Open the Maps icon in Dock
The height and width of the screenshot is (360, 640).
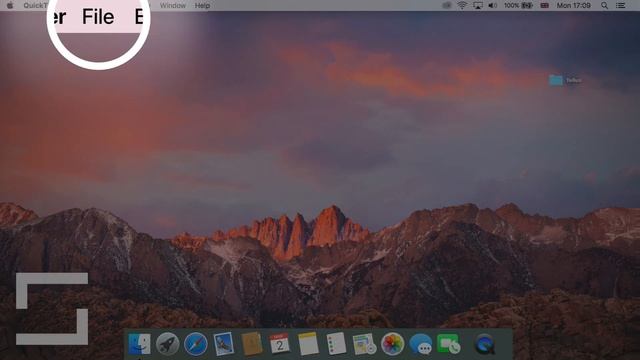[364, 344]
